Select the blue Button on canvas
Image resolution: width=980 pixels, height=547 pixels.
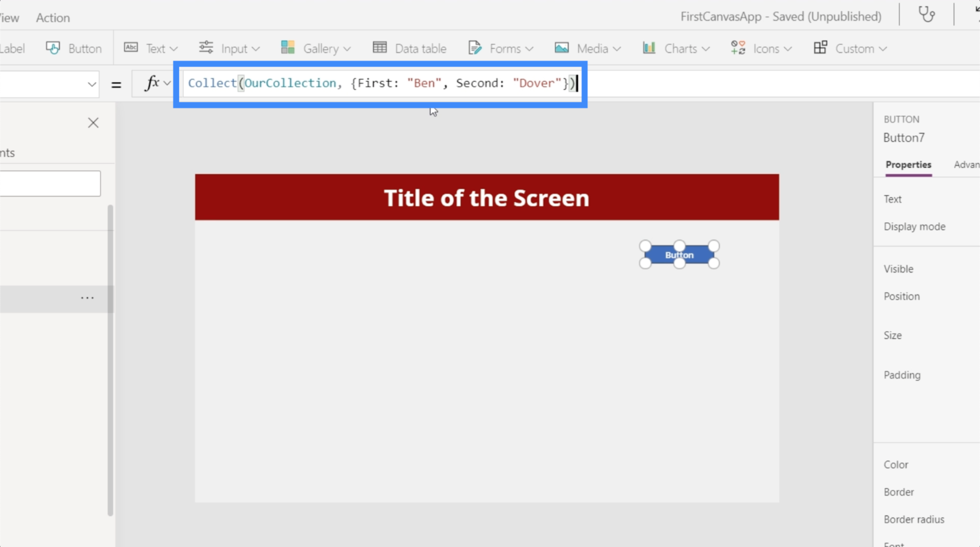coord(680,255)
